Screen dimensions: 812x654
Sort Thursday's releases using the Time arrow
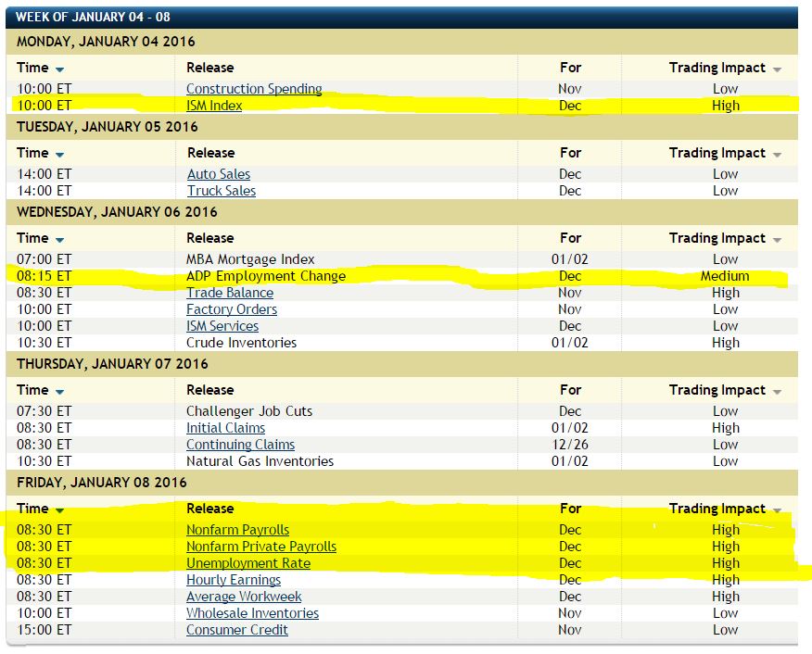(x=60, y=392)
